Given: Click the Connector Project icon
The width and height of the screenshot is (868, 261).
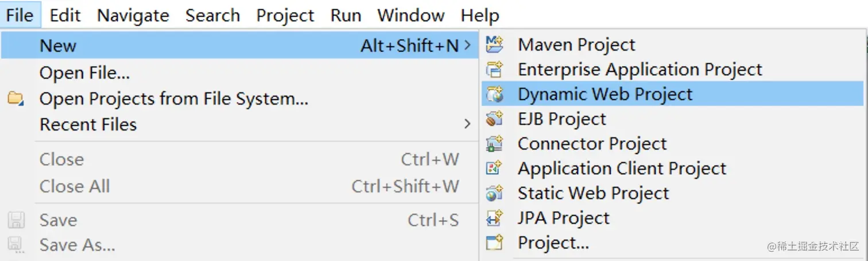Looking at the screenshot, I should tap(494, 143).
